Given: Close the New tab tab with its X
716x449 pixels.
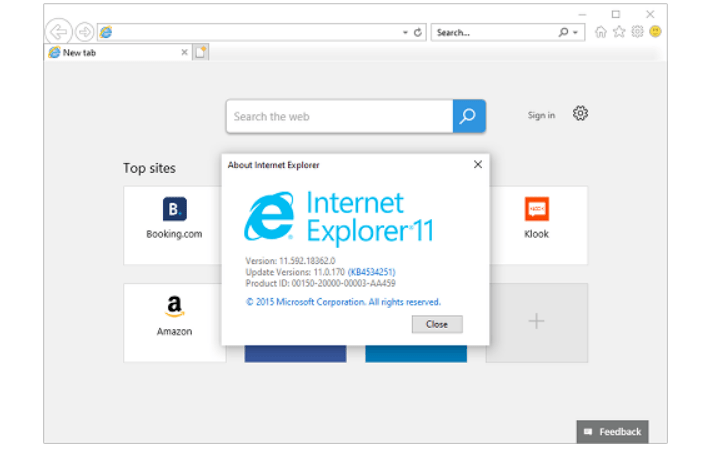Looking at the screenshot, I should (184, 52).
